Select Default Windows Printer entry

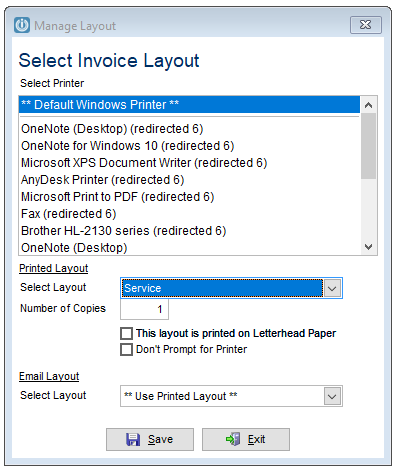coord(189,105)
